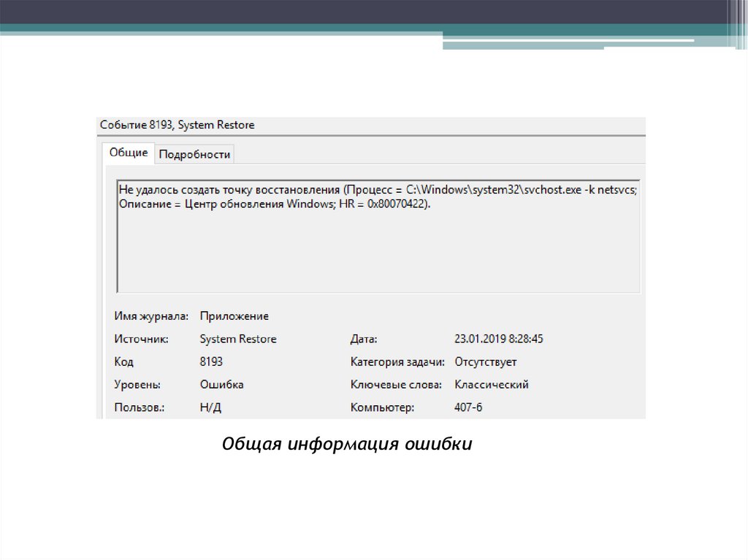Viewport: 748px width, 560px height.
Task: Click the Имя журнала label
Action: (151, 316)
